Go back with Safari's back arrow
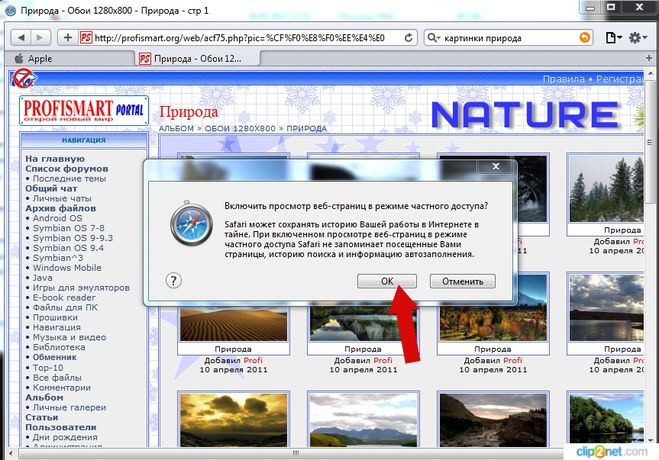The width and height of the screenshot is (659, 460). (21, 38)
